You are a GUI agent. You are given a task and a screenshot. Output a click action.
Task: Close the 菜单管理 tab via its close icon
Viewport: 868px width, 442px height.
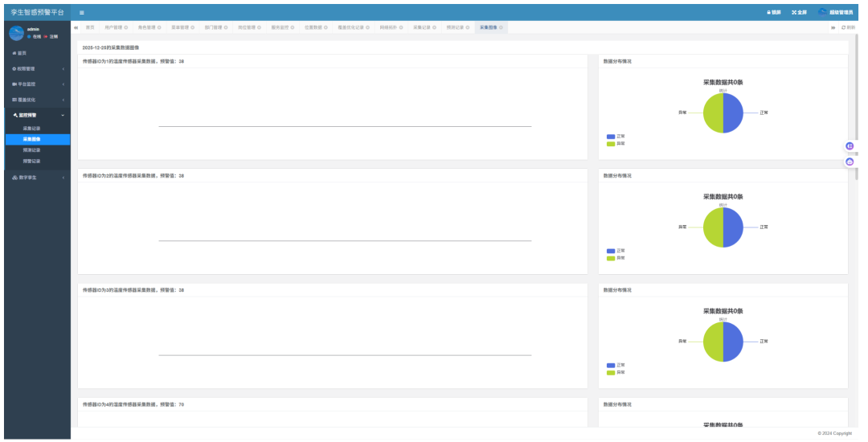[x=193, y=27]
